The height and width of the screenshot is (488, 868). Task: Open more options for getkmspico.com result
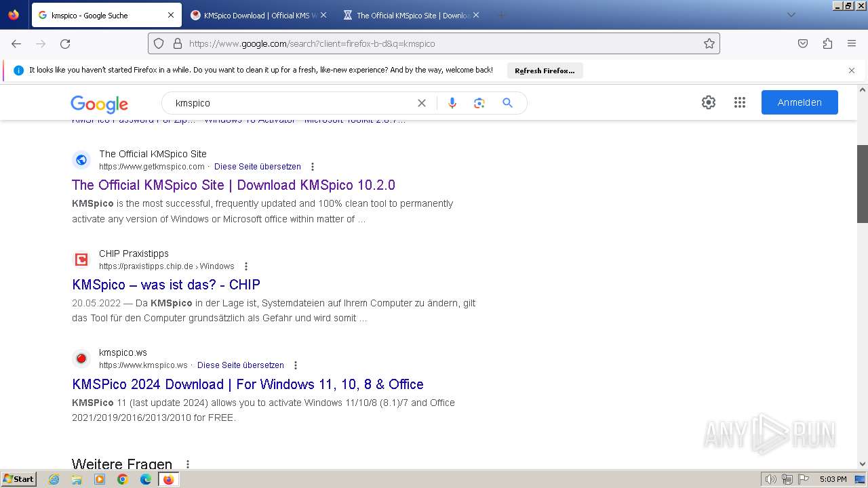tap(313, 167)
